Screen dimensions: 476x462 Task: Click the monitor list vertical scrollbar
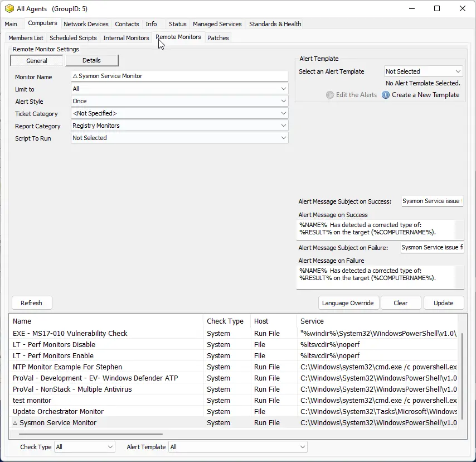462,376
